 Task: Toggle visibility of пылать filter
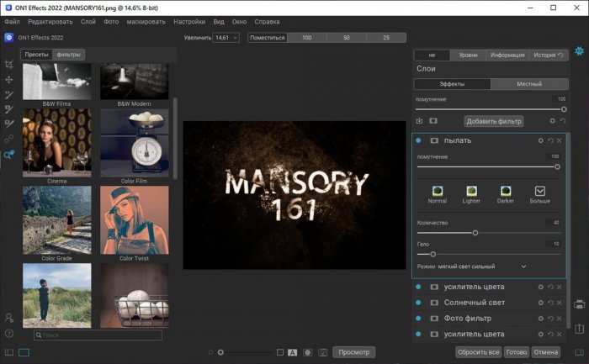point(419,140)
